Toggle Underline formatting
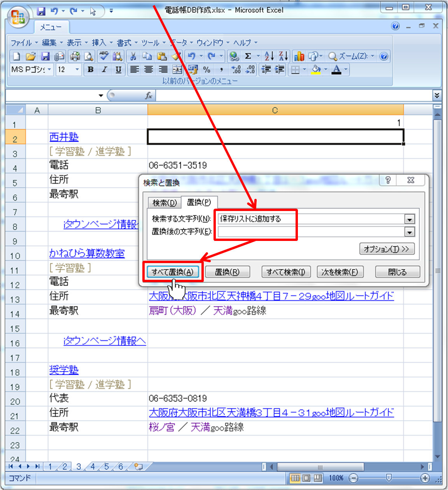The height and width of the screenshot is (490, 448). (x=118, y=70)
